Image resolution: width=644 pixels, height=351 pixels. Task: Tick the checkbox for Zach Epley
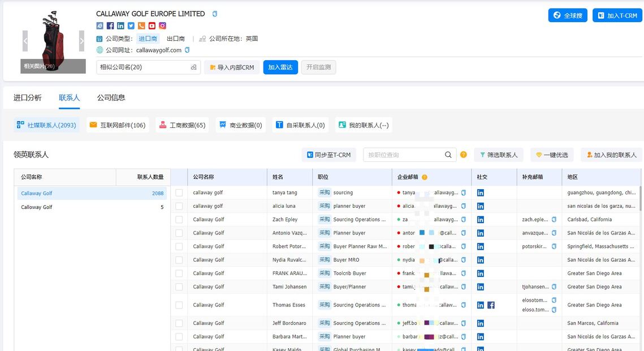(x=179, y=220)
